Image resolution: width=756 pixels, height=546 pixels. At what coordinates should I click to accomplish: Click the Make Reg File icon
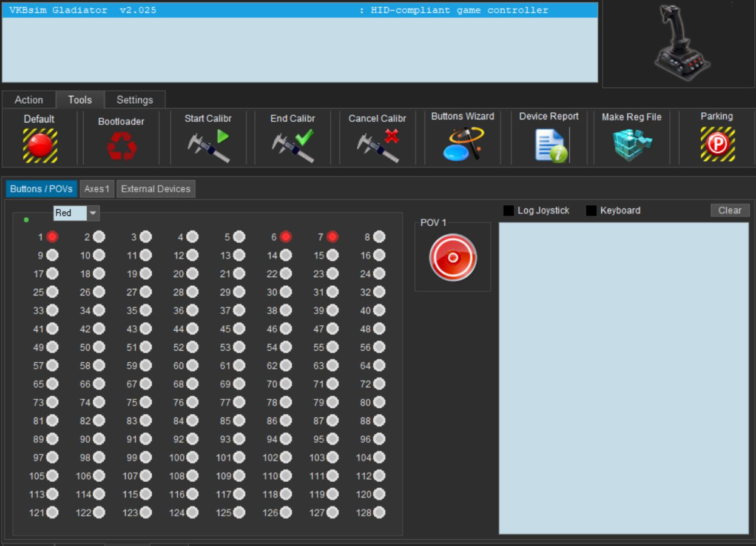632,146
